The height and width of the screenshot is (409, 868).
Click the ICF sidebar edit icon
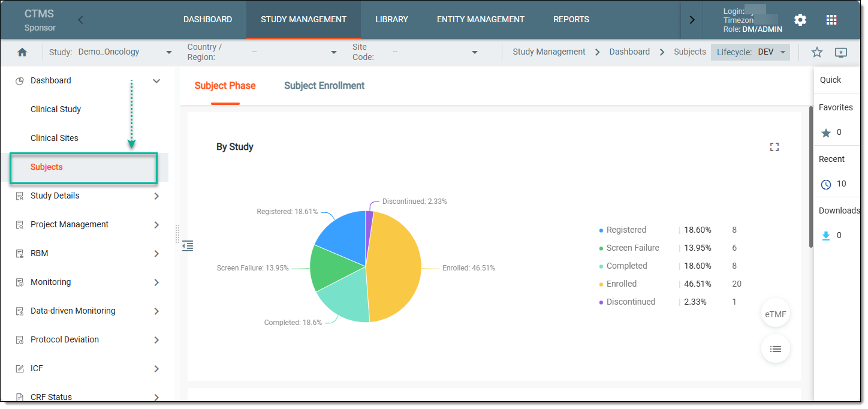tap(20, 369)
